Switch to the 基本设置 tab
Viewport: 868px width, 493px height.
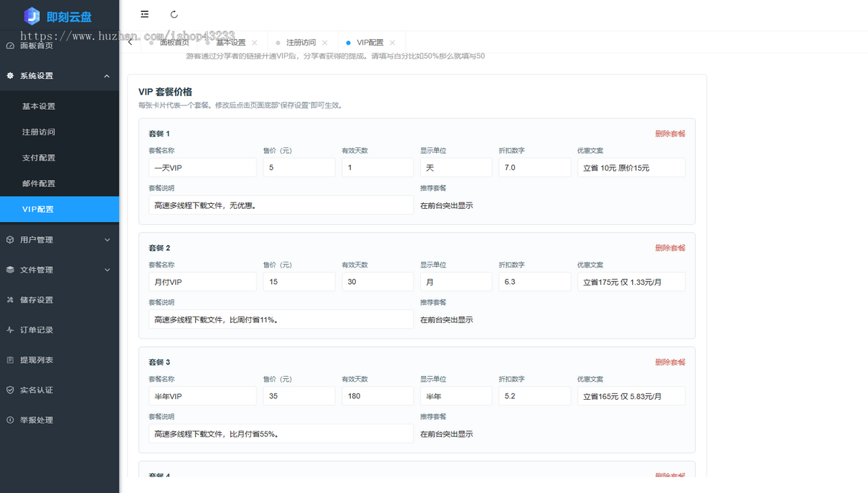click(x=231, y=43)
